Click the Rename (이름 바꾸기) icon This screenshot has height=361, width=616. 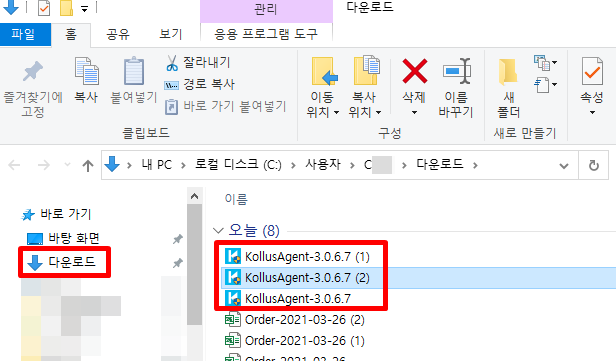(457, 71)
